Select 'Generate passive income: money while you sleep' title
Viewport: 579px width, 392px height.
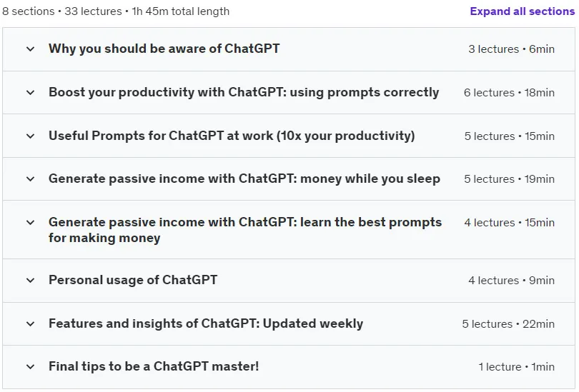tap(244, 179)
